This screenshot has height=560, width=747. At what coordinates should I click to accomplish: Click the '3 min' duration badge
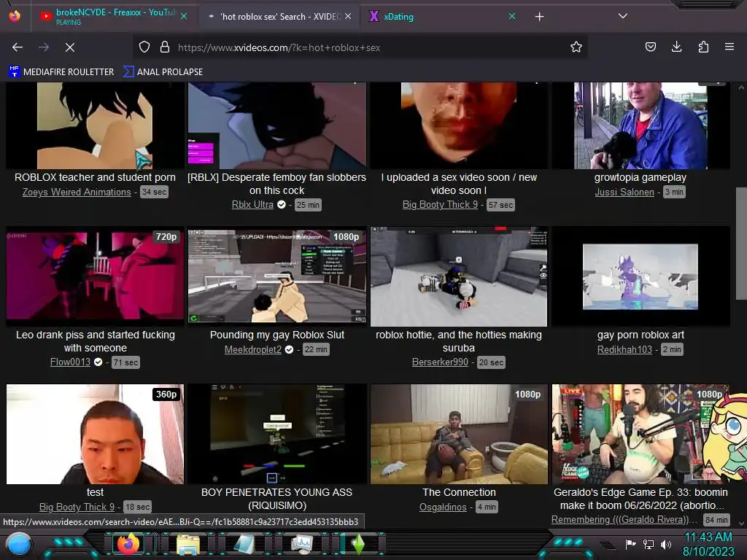click(x=674, y=192)
